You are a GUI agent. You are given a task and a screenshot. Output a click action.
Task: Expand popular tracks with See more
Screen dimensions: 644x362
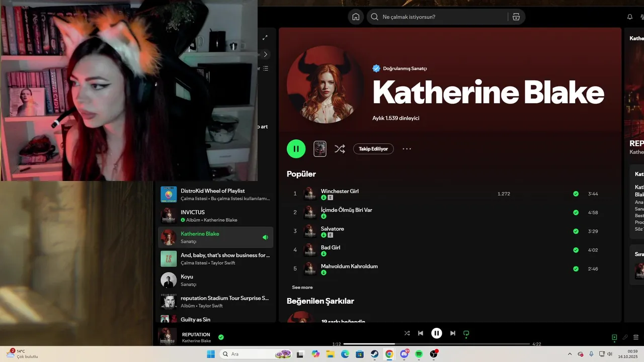pos(302,288)
